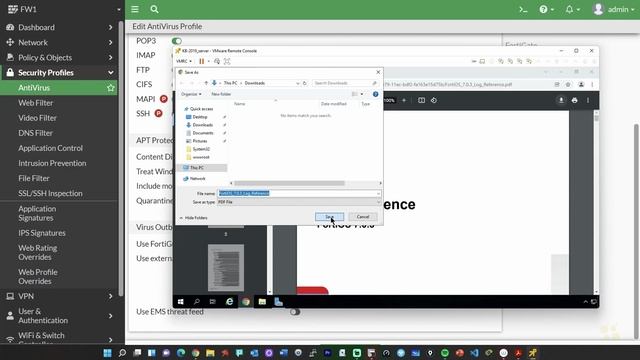The height and width of the screenshot is (360, 640).
Task: Open the Video Filter menu item
Action: click(37, 118)
